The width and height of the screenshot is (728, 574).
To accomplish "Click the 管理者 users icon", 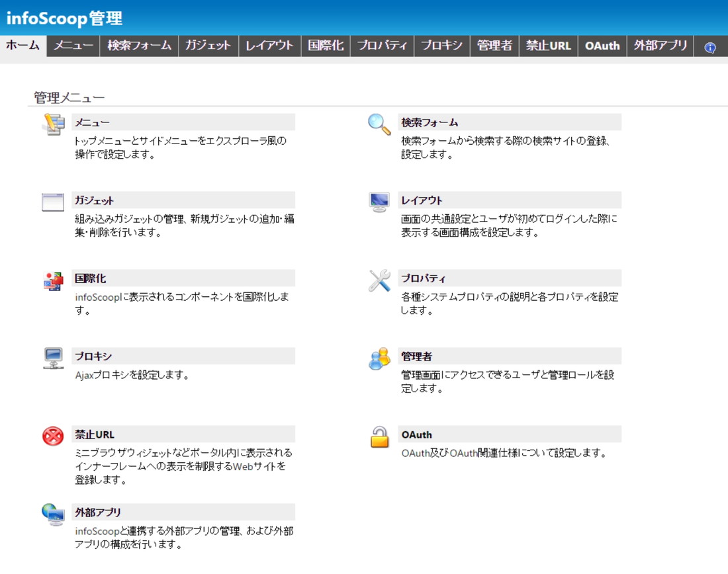I will (x=379, y=358).
